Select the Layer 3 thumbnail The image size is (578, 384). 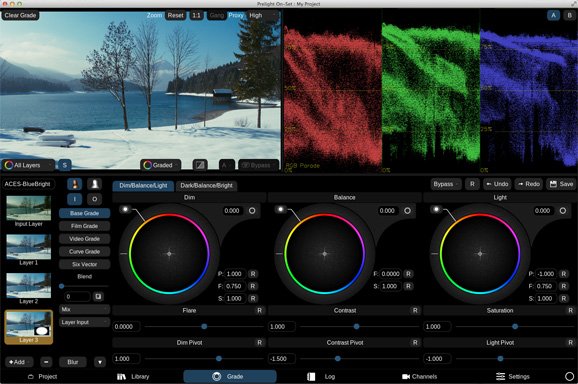click(29, 327)
